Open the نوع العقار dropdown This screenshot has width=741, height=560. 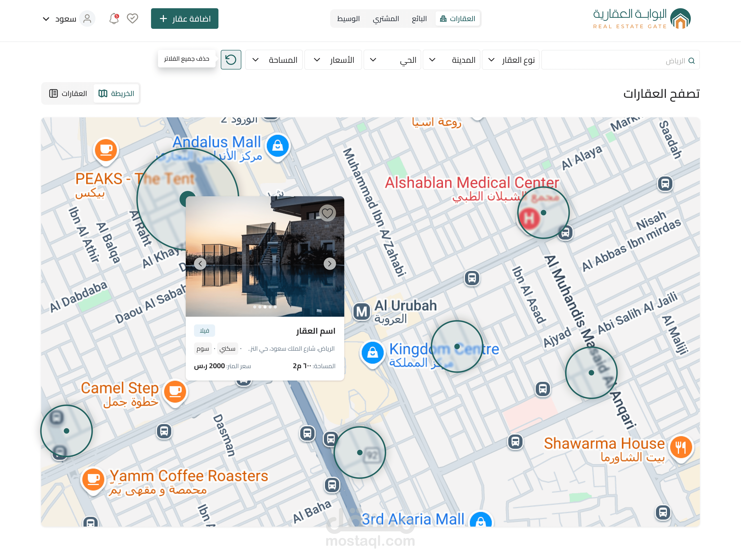coord(510,60)
